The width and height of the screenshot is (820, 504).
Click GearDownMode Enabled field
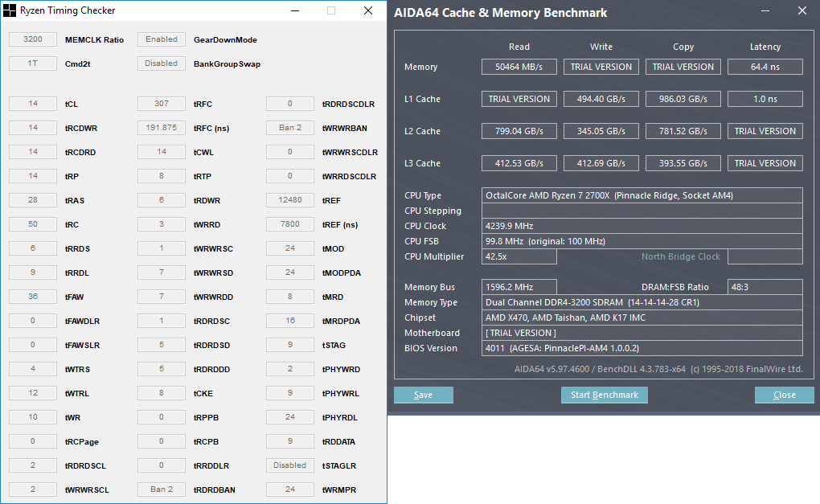pos(162,39)
